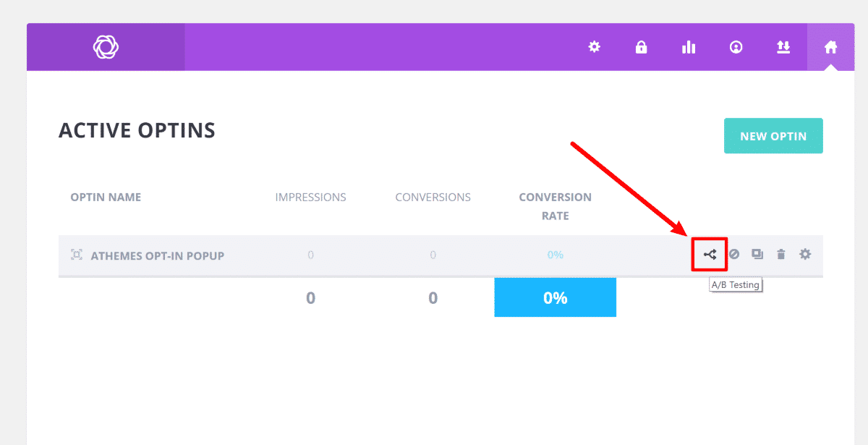Delete the Athemes opt-in popup
Image resolution: width=868 pixels, height=445 pixels.
[781, 255]
